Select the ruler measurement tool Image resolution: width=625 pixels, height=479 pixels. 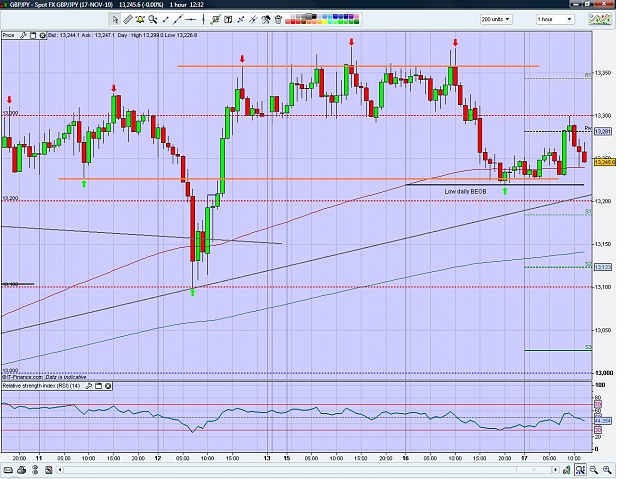(x=128, y=19)
